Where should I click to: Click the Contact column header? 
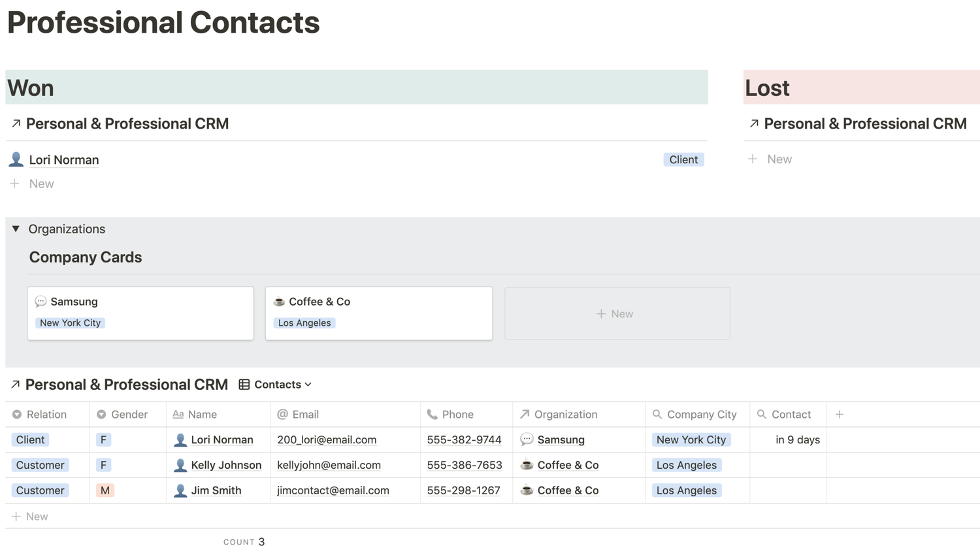pos(789,415)
